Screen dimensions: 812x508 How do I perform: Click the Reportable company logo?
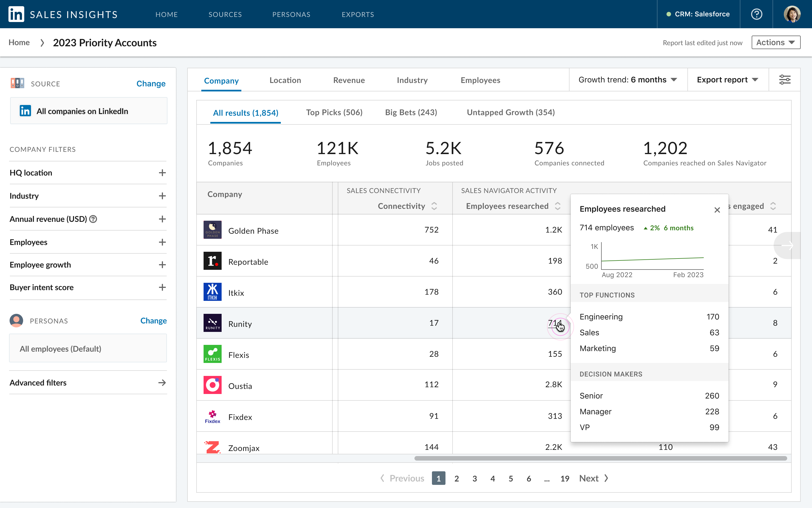212,261
